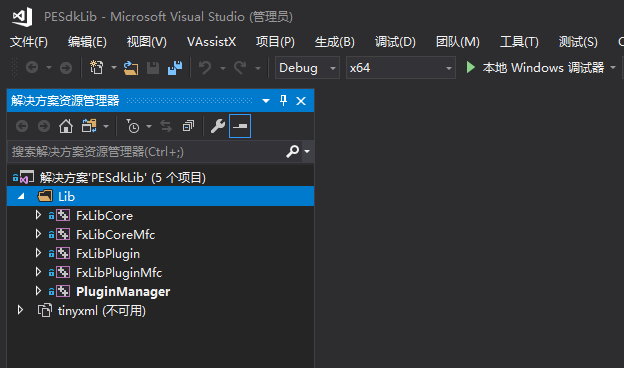
Task: Open the Solution Explorer window position dropdown
Action: click(x=266, y=101)
